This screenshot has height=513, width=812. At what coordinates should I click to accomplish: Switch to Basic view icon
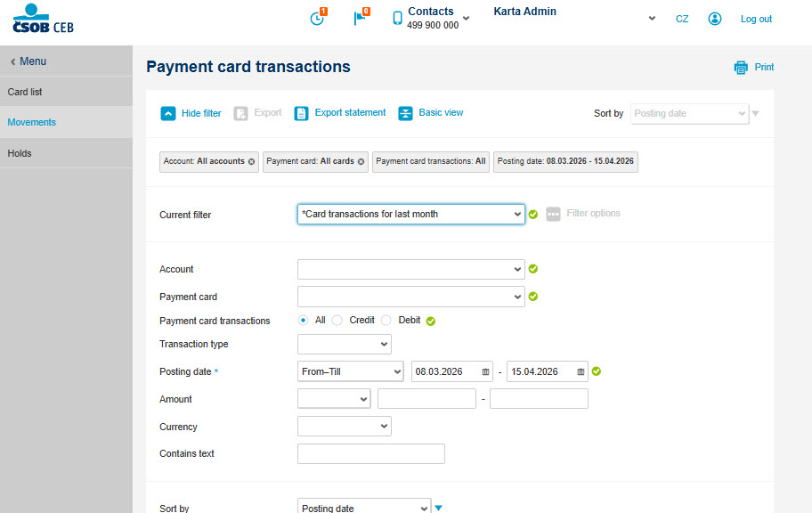pos(405,113)
